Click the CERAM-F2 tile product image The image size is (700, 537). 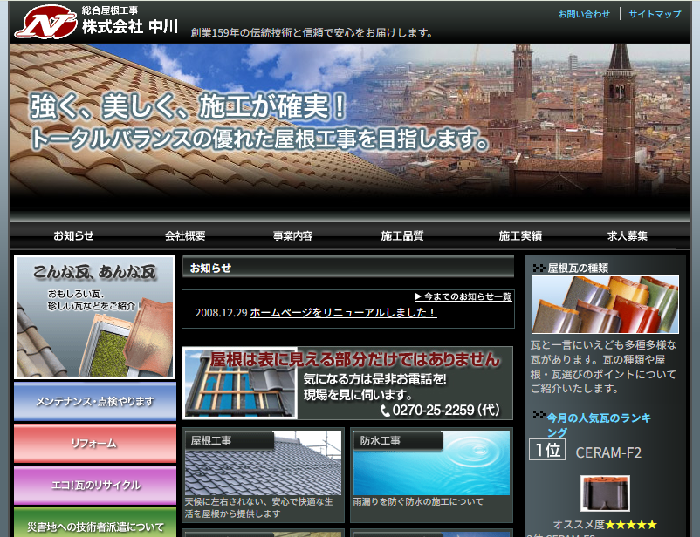click(x=604, y=493)
